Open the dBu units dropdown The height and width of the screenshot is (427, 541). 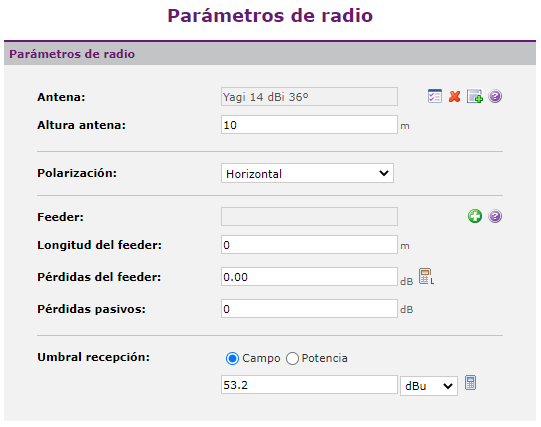[429, 386]
